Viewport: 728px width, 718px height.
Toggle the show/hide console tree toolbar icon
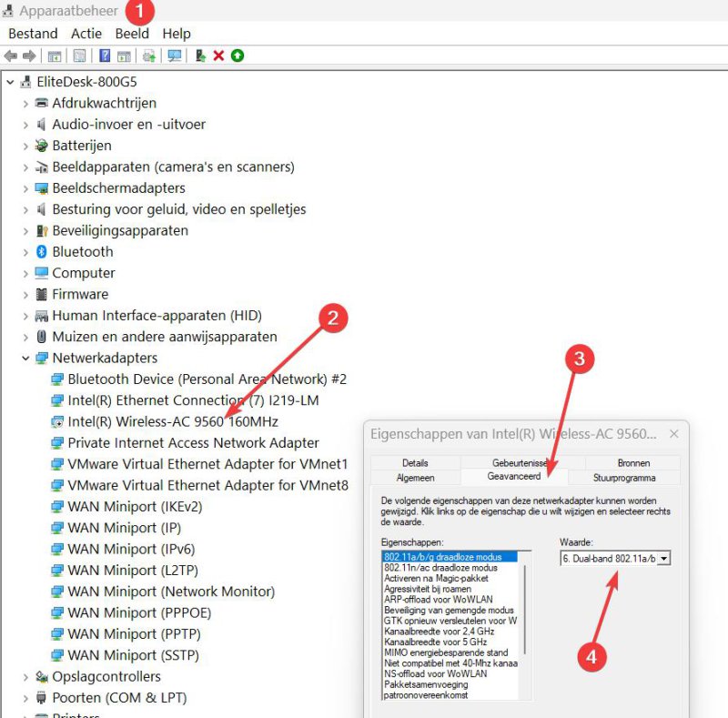tap(55, 56)
